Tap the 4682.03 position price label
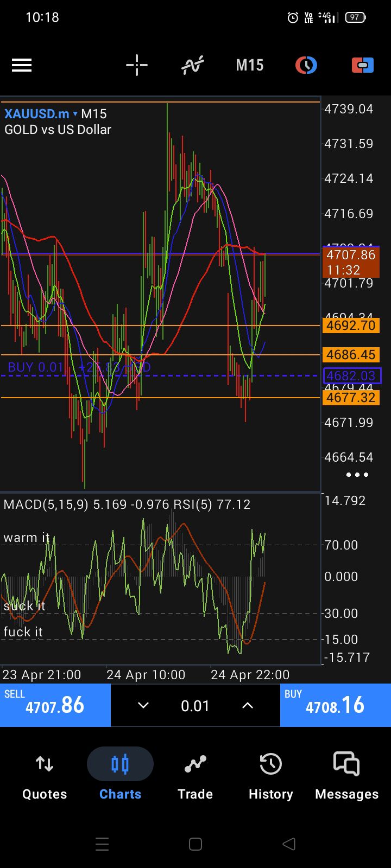Screen dimensions: 391x868 tap(352, 376)
